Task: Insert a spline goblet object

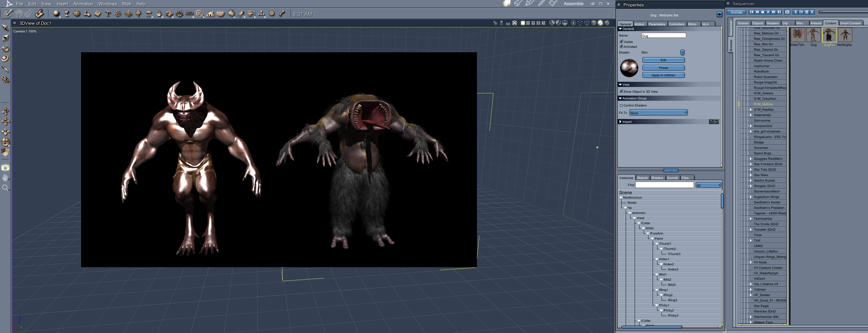Action: (x=67, y=14)
